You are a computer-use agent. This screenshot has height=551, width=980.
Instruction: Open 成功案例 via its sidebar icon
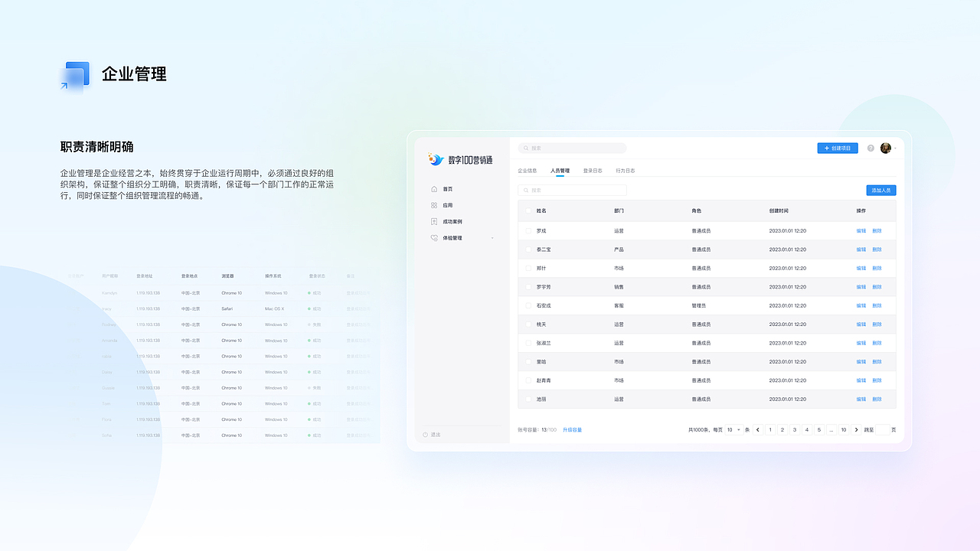pos(433,221)
